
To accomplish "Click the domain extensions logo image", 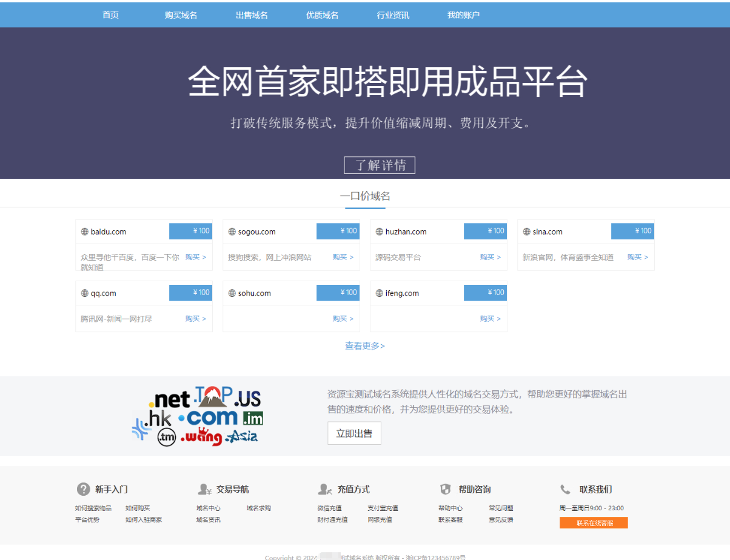I will (x=200, y=416).
